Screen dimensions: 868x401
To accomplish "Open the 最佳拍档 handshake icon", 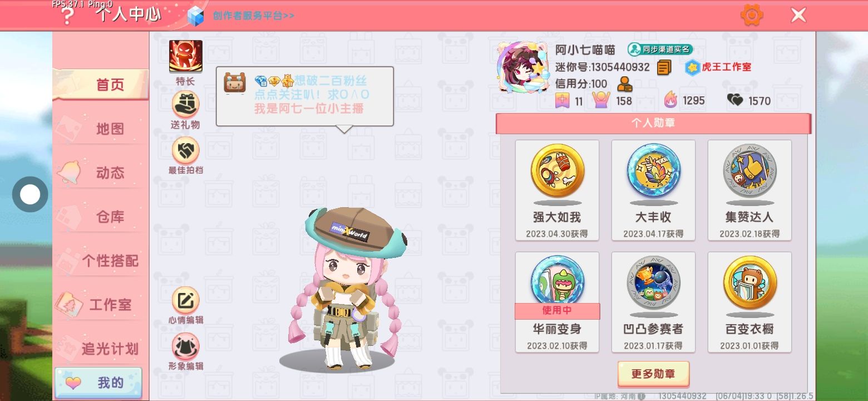I will pos(186,150).
